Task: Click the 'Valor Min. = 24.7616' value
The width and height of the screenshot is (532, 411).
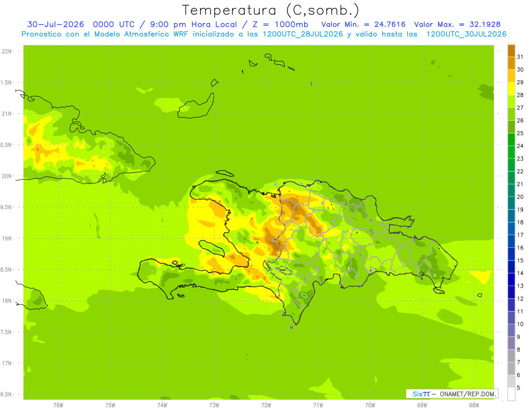Action: click(364, 24)
